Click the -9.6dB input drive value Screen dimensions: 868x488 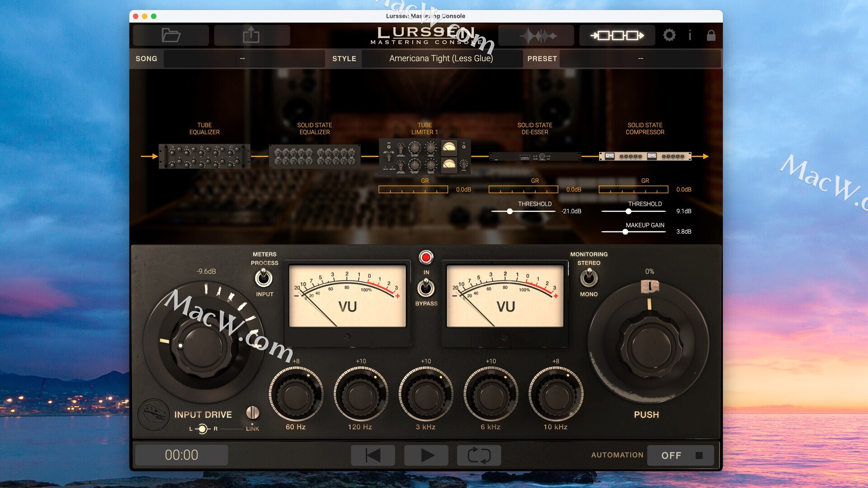coord(206,272)
